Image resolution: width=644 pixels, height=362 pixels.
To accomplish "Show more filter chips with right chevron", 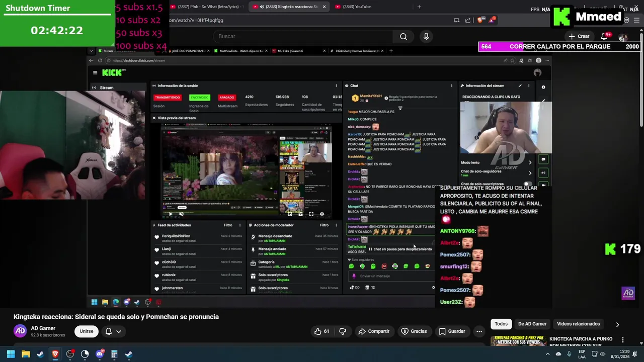I will pyautogui.click(x=617, y=324).
